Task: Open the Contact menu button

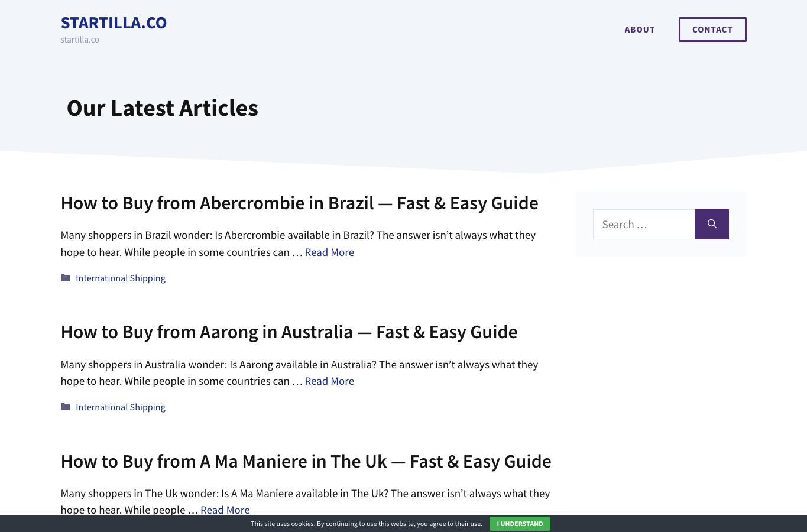Action: (x=712, y=30)
